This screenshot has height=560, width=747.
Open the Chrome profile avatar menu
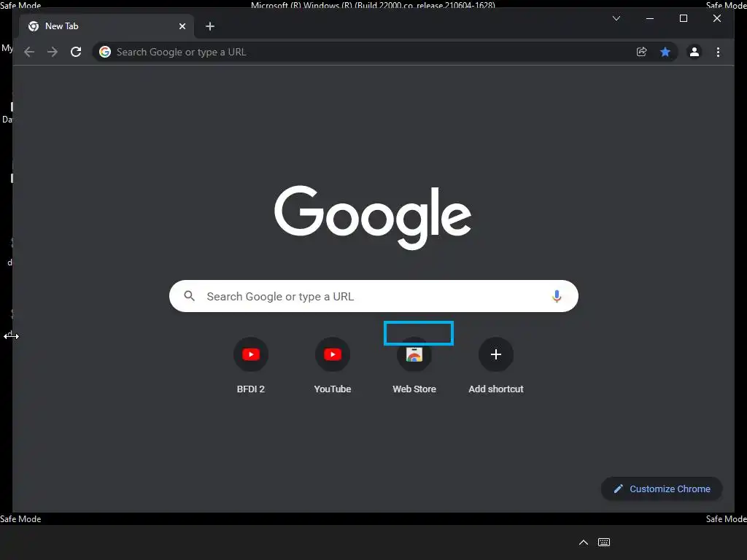pyautogui.click(x=694, y=52)
